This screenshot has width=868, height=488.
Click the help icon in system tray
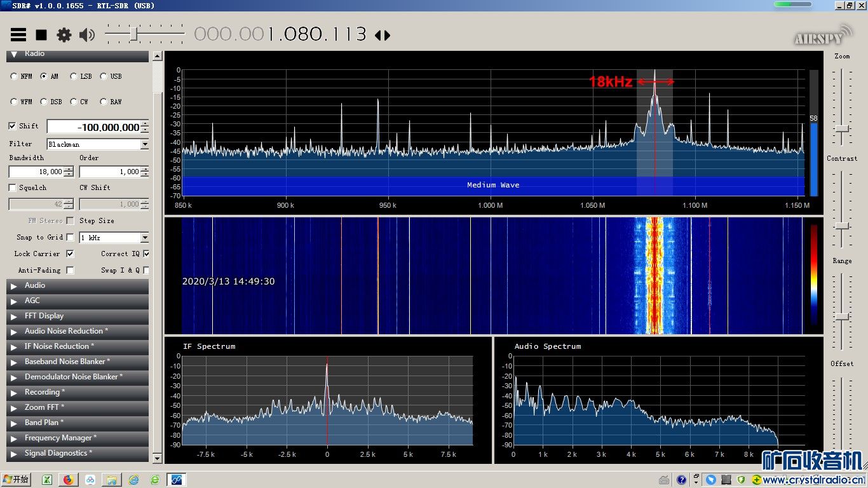[x=681, y=480]
